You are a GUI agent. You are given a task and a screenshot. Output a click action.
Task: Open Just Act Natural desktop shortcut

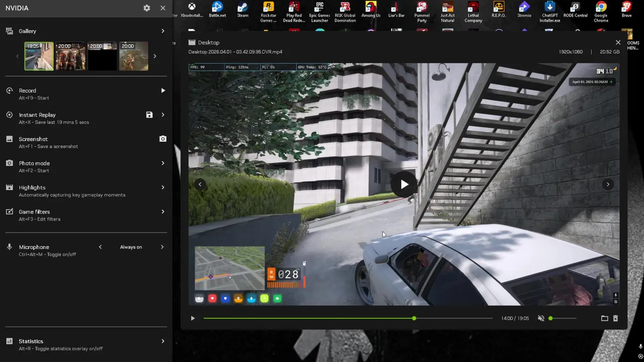(x=448, y=12)
